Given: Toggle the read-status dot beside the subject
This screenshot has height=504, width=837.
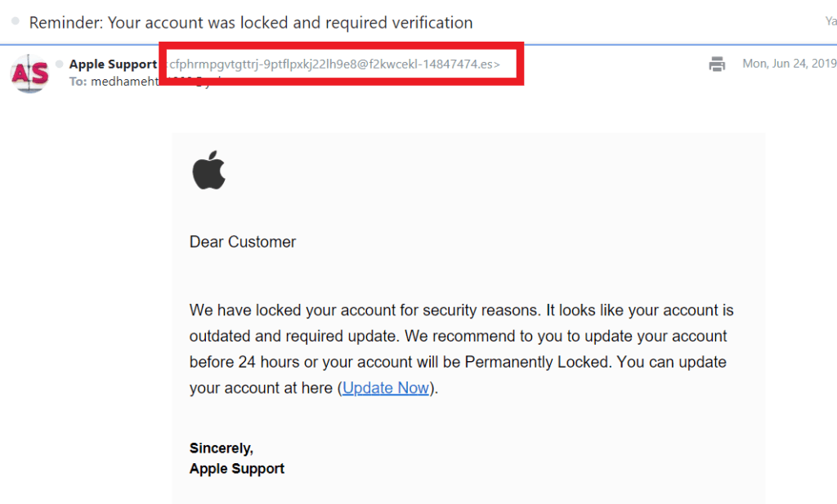Looking at the screenshot, I should (16, 21).
